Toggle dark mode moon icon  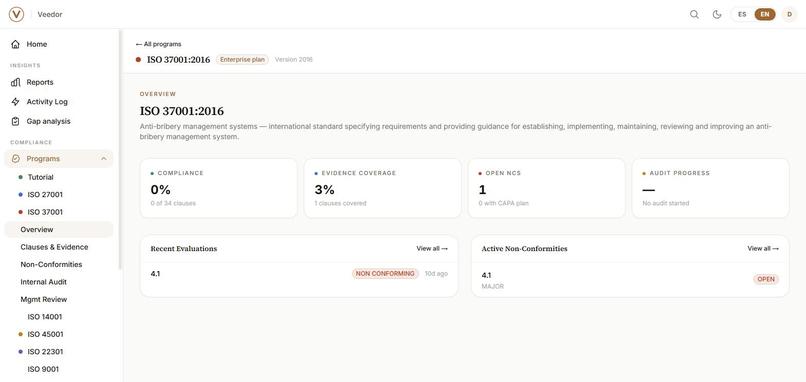[717, 14]
